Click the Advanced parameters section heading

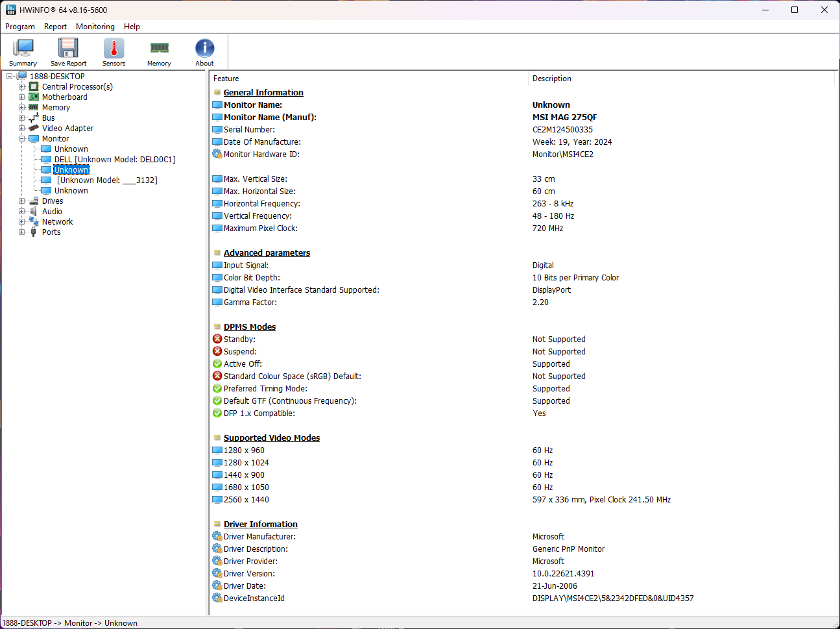267,253
